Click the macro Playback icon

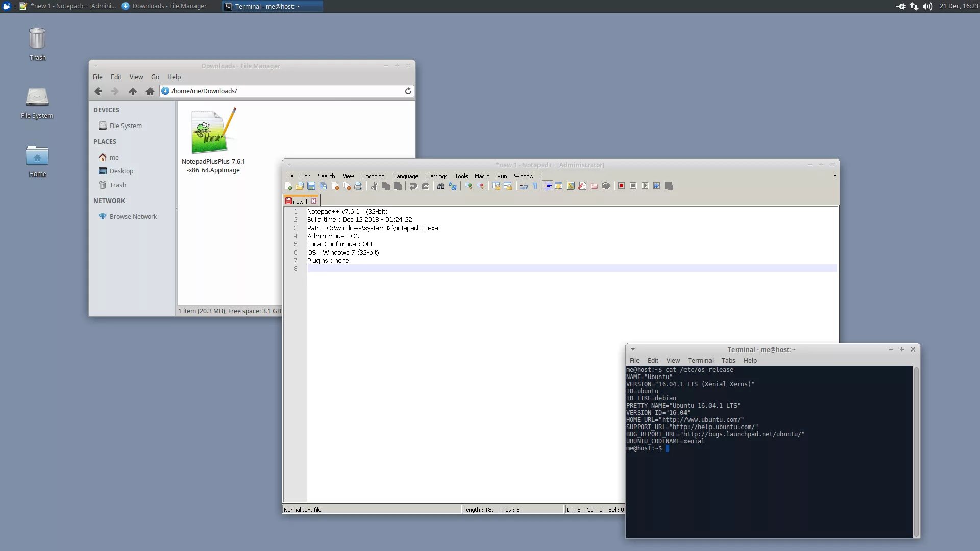645,186
